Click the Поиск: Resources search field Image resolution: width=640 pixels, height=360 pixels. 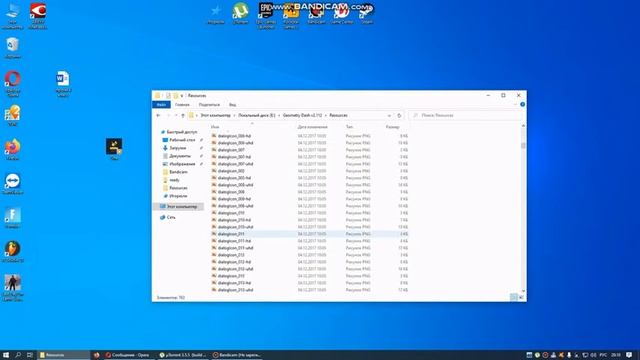[x=465, y=116]
